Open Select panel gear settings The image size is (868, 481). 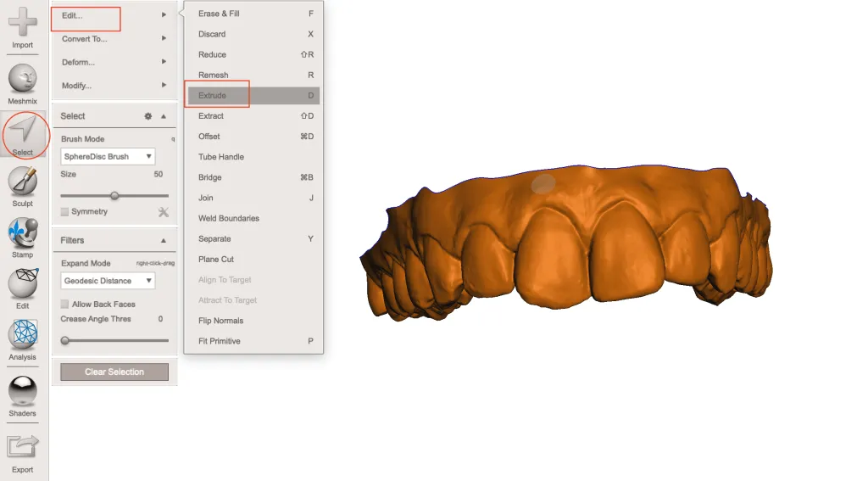tap(147, 116)
